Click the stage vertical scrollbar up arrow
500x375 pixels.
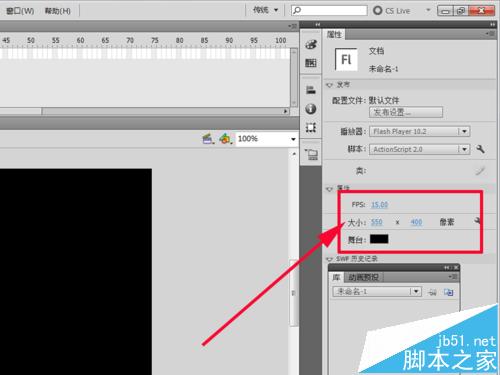click(294, 154)
